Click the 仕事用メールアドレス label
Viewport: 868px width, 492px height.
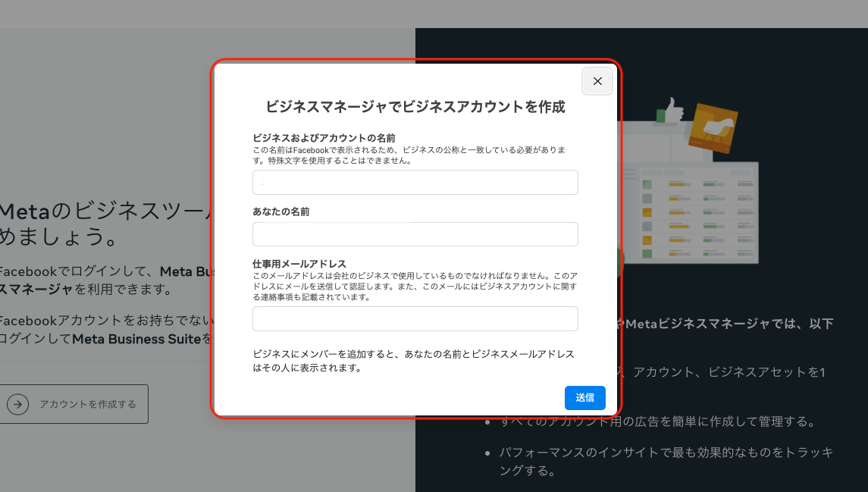(x=299, y=263)
